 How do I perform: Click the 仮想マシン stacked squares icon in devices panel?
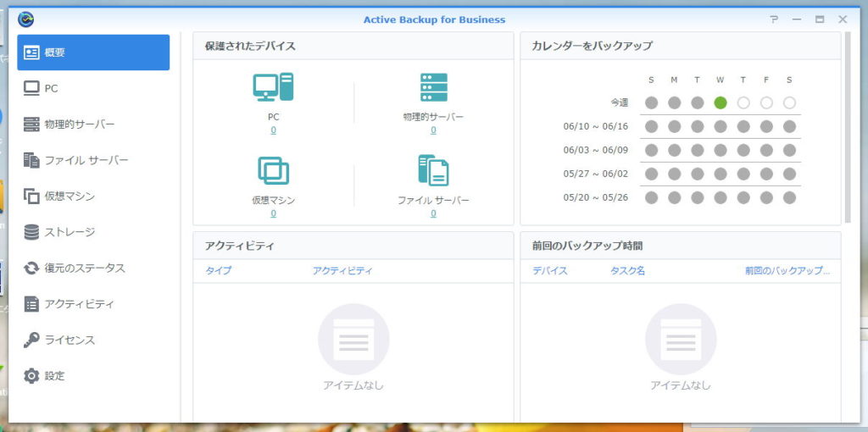pyautogui.click(x=274, y=171)
